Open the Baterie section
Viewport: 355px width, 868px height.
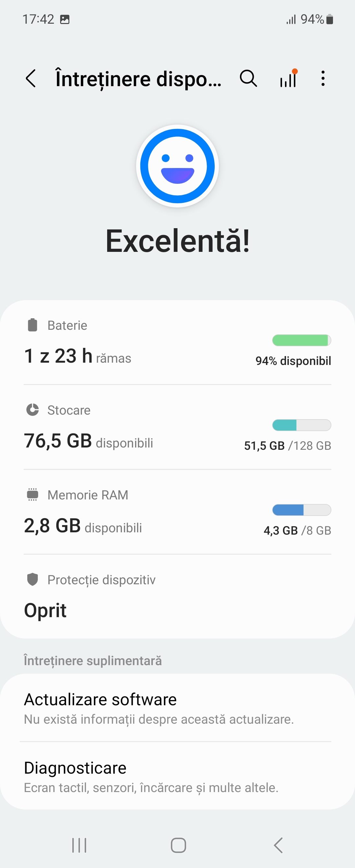pyautogui.click(x=177, y=343)
